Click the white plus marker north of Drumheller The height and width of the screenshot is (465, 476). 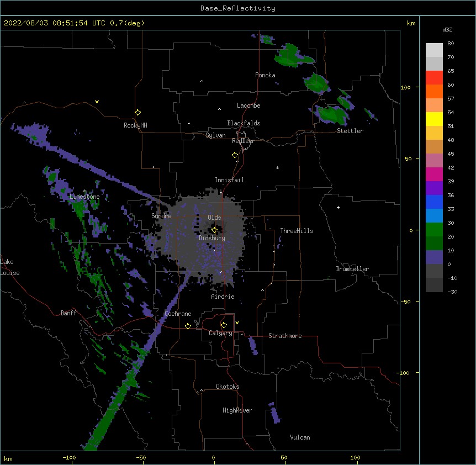coord(338,207)
